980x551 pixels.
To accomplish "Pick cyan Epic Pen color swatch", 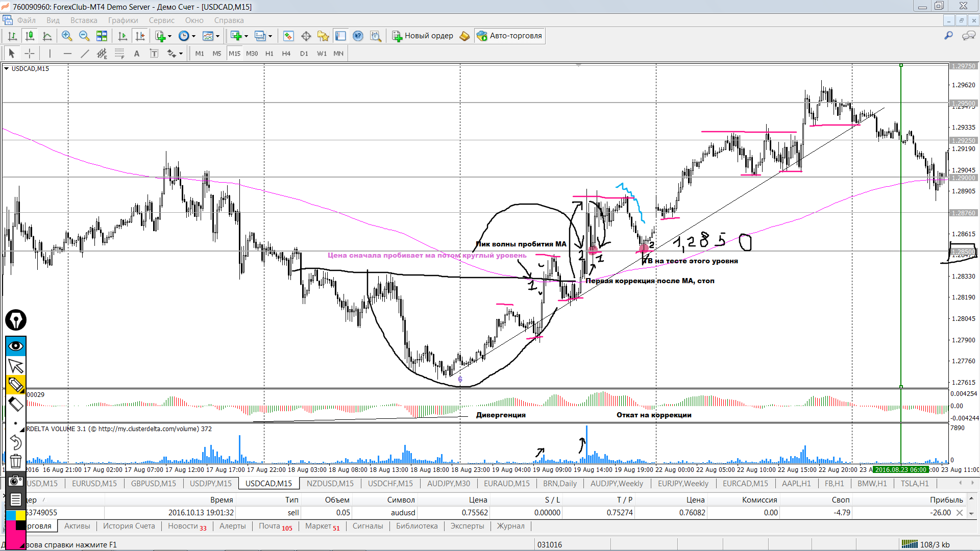I will coord(11,515).
